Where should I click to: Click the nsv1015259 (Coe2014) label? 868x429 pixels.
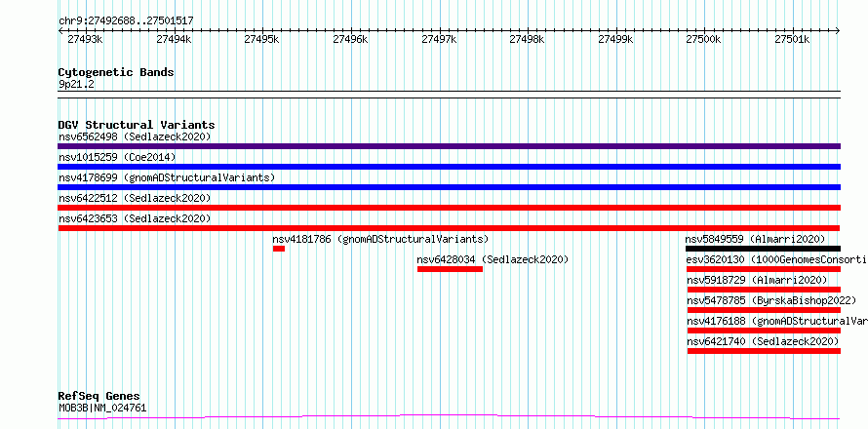pos(117,157)
